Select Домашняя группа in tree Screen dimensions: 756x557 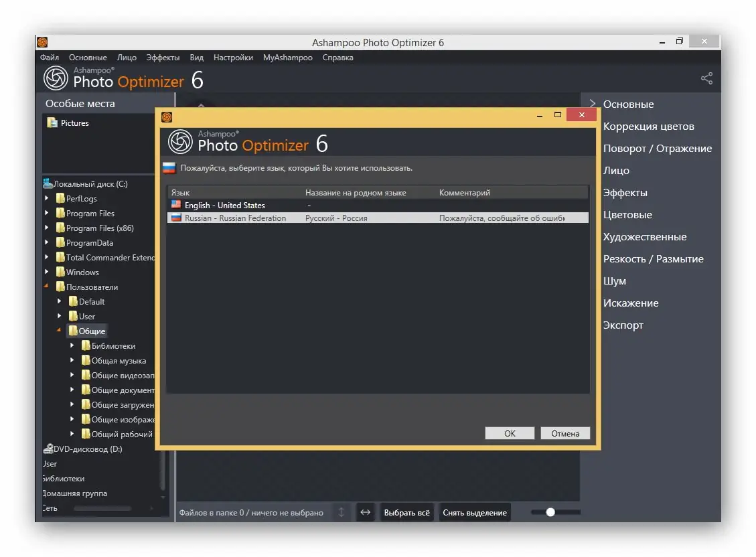click(75, 493)
